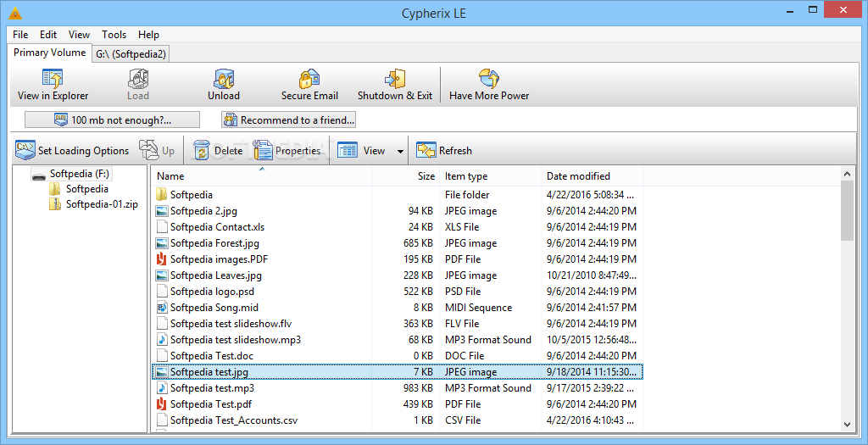Click '10/21/2010 8:47:49...' date cell
This screenshot has width=868, height=445.
[x=591, y=275]
